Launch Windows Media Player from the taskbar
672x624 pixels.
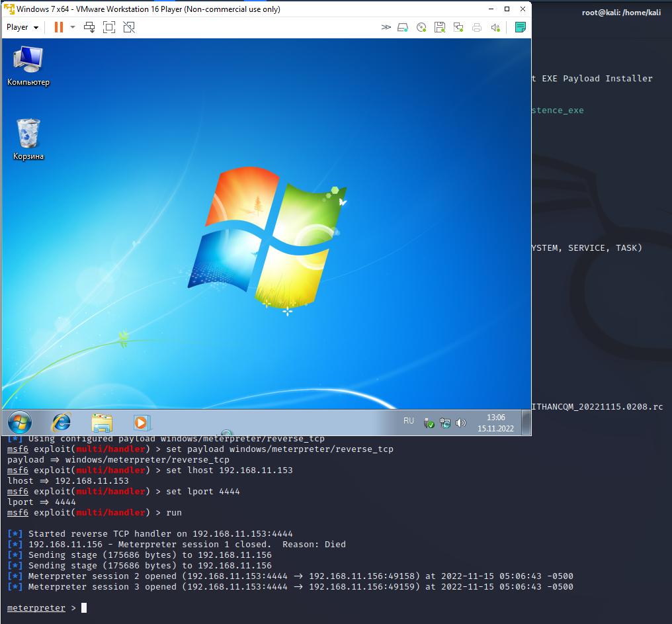[x=142, y=422]
